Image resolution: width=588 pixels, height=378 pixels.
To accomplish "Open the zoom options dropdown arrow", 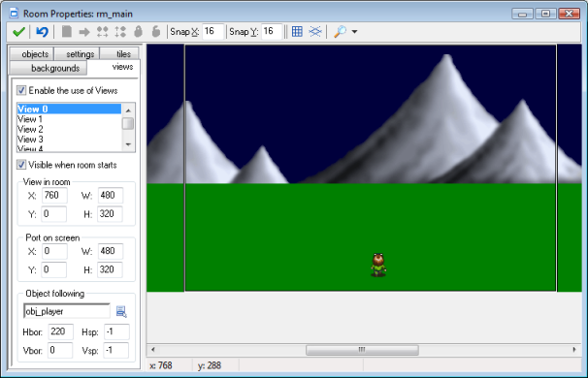I will (354, 32).
